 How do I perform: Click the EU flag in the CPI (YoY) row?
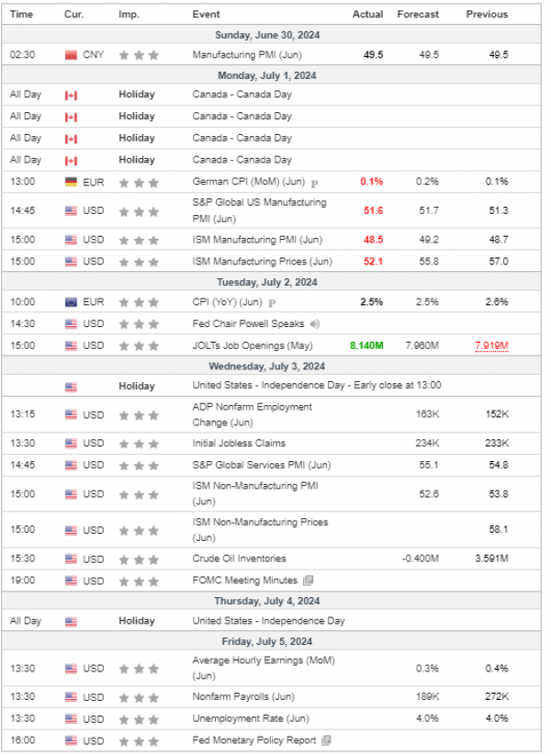pos(71,302)
